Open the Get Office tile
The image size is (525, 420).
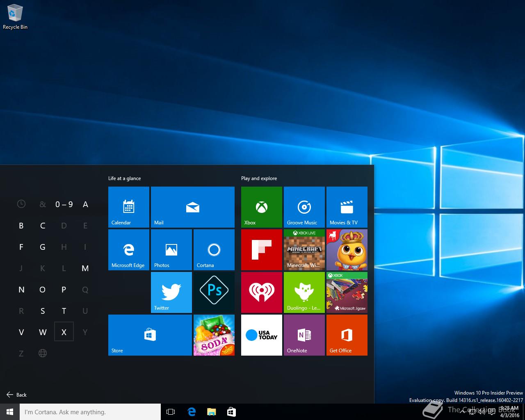pyautogui.click(x=347, y=335)
